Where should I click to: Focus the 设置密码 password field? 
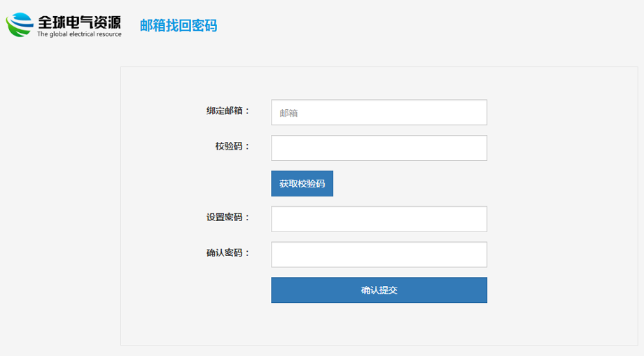coord(379,219)
